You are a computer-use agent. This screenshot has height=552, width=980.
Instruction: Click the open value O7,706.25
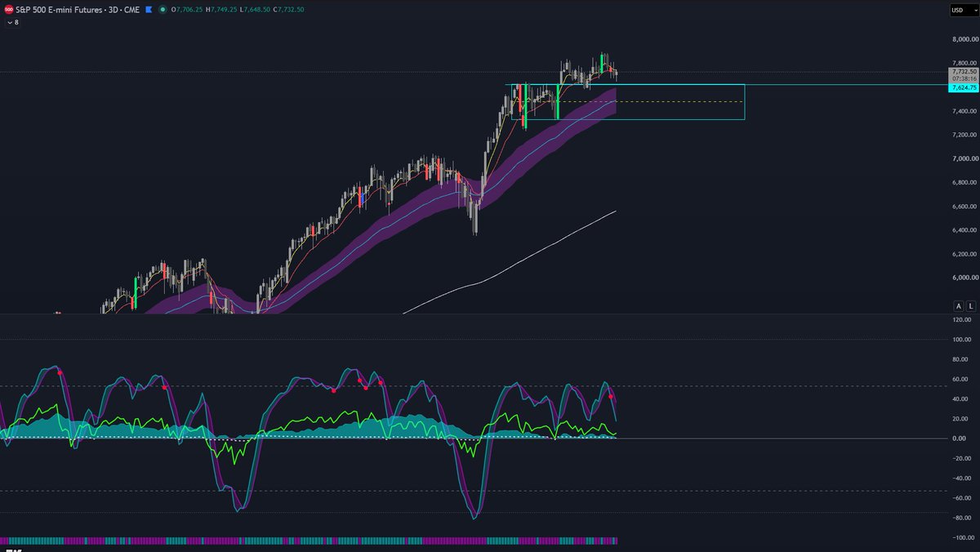click(186, 10)
